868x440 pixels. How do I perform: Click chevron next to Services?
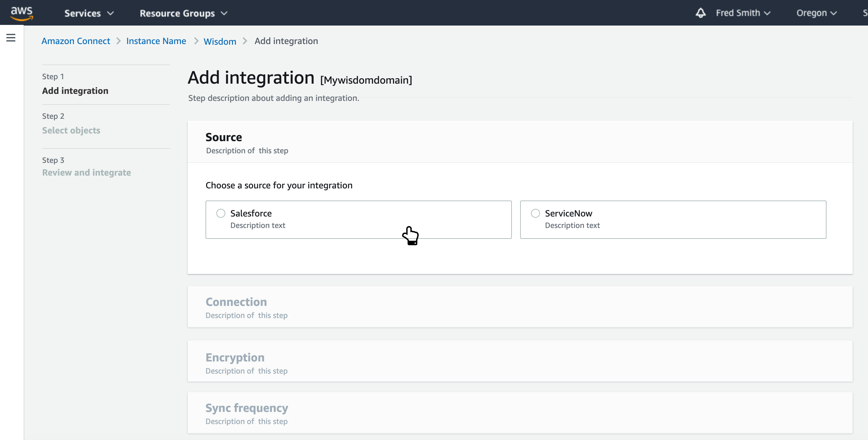click(110, 13)
